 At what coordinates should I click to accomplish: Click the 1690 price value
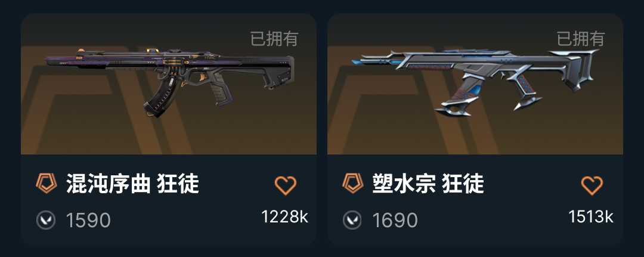(x=395, y=221)
